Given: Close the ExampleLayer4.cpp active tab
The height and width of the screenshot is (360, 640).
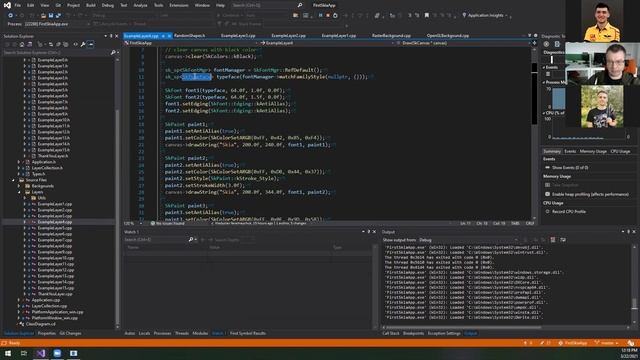Looking at the screenshot, I should pos(169,36).
